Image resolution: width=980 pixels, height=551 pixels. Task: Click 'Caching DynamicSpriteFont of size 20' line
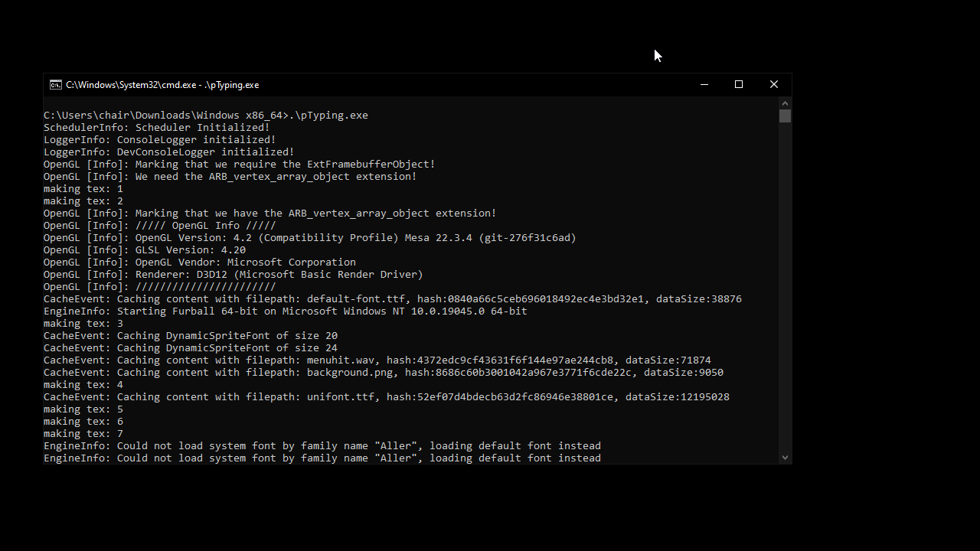(191, 336)
